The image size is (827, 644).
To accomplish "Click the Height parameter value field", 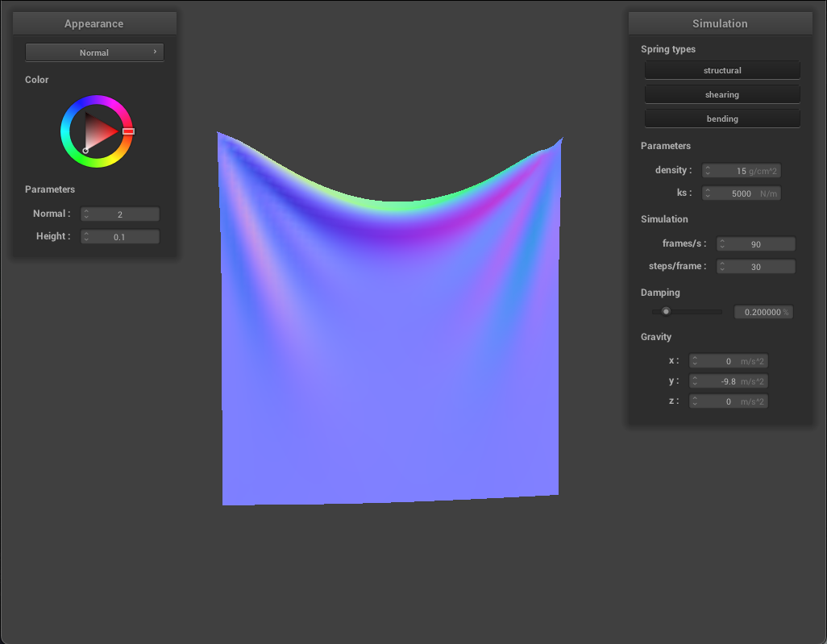I will click(120, 237).
